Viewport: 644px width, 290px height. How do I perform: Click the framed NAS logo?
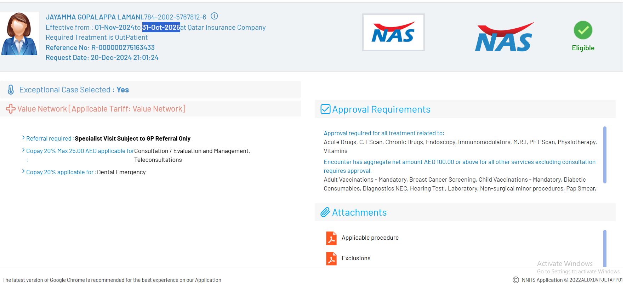[x=393, y=33]
